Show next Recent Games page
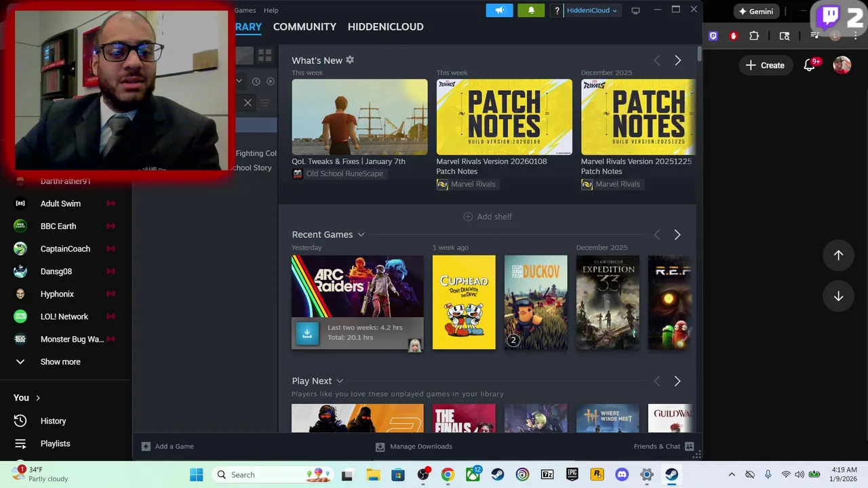The width and height of the screenshot is (868, 488). tap(677, 235)
